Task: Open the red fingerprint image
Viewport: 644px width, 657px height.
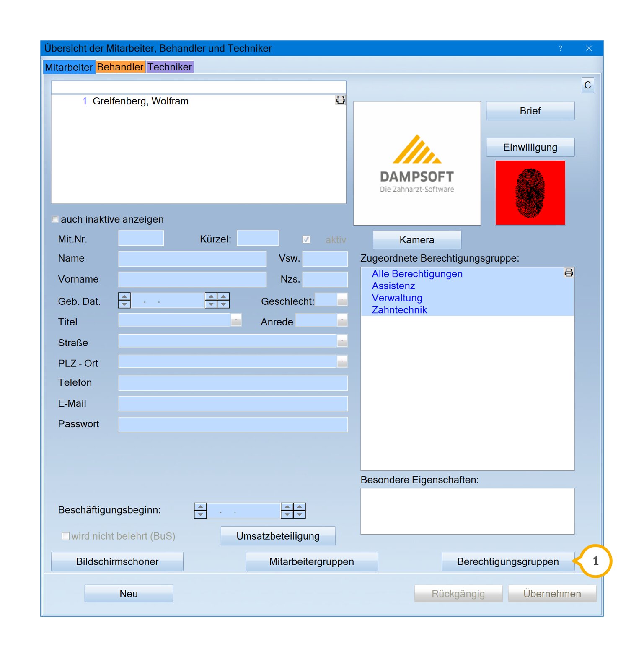Action: (530, 193)
